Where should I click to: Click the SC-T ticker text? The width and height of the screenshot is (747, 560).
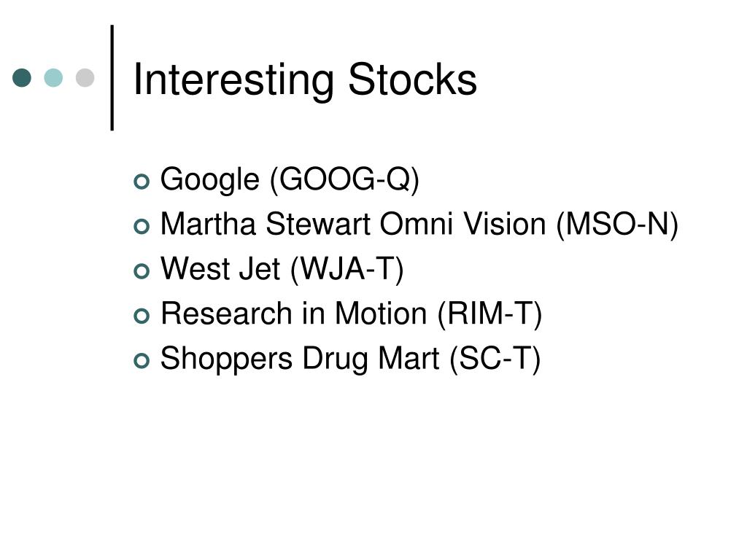[495, 359]
